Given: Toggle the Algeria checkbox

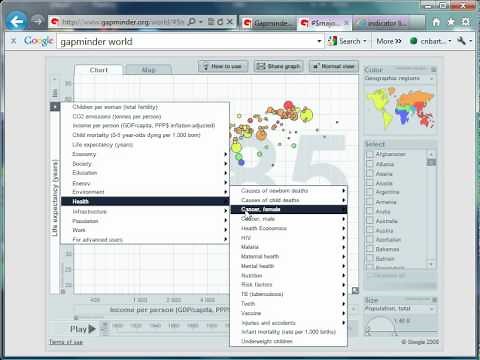Looking at the screenshot, I should pos(370,174).
